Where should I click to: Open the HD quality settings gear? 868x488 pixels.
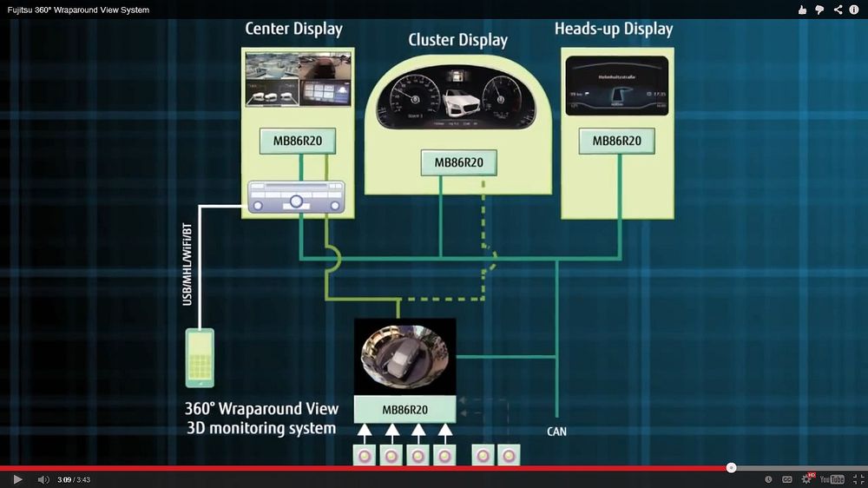coord(808,479)
